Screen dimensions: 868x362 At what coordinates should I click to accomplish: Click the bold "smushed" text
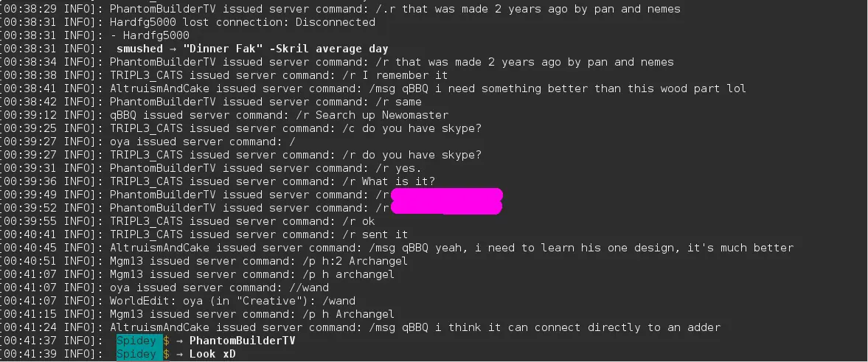pyautogui.click(x=139, y=49)
